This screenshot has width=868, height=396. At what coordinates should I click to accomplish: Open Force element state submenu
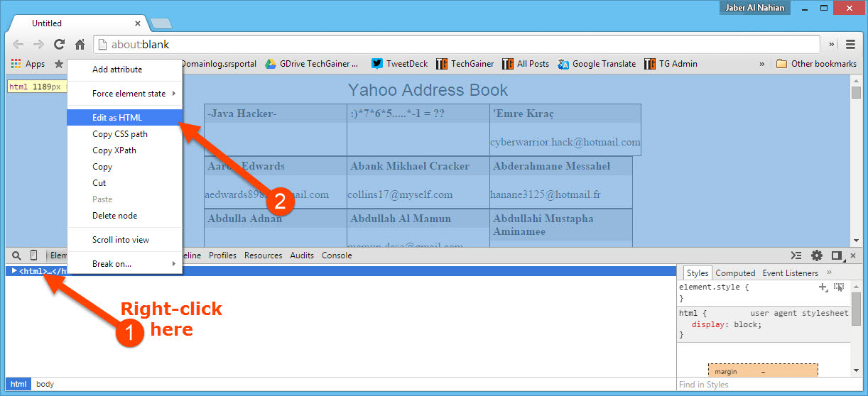point(129,94)
